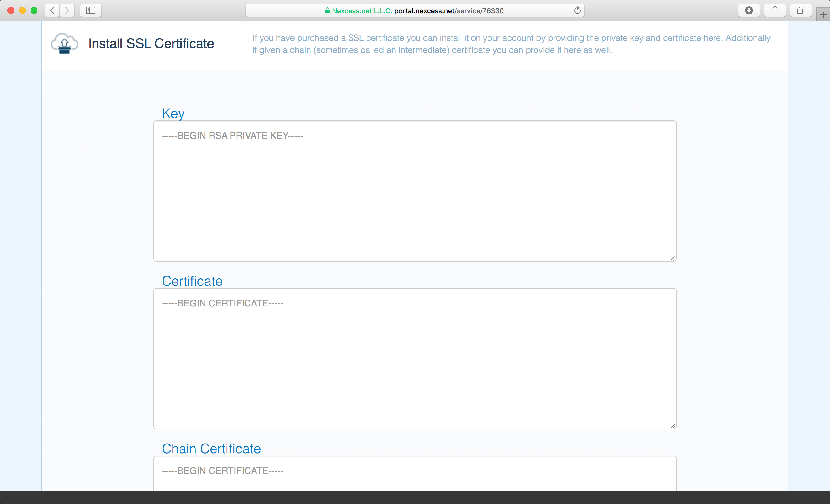Image resolution: width=830 pixels, height=504 pixels.
Task: Click the green lock security icon
Action: coord(327,10)
